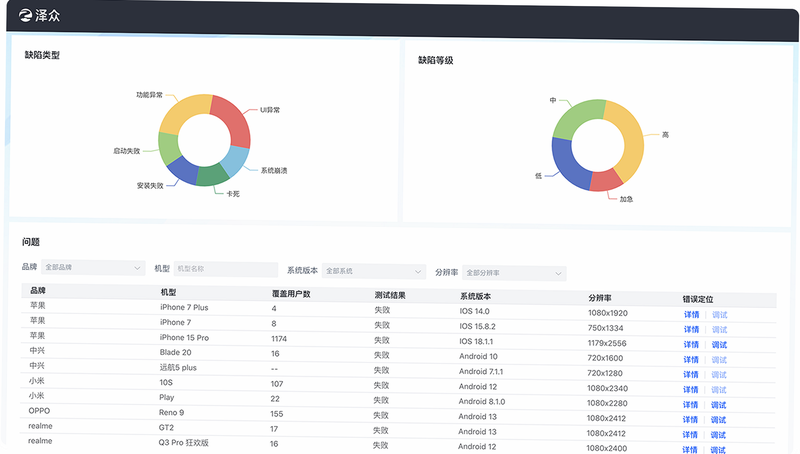The height and width of the screenshot is (454, 800).
Task: Open 调试 for iPhone 15 Pro row
Action: tap(719, 345)
